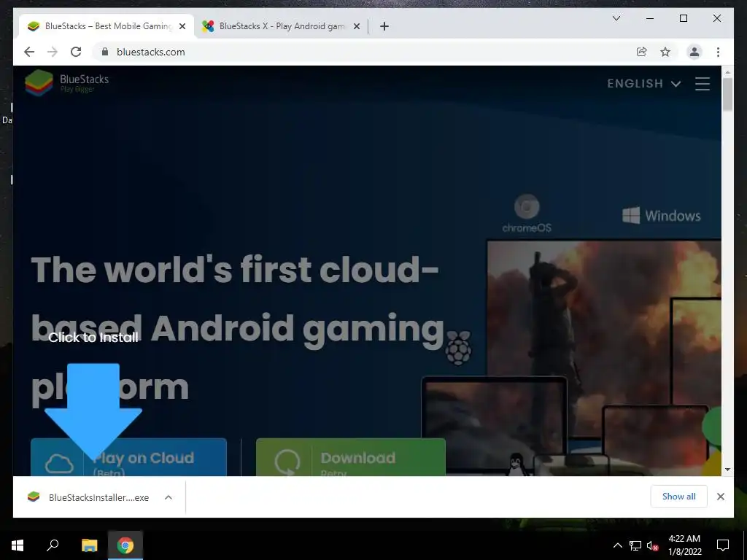Click the page scrollbar down arrow
The image size is (747, 560).
pyautogui.click(x=727, y=470)
